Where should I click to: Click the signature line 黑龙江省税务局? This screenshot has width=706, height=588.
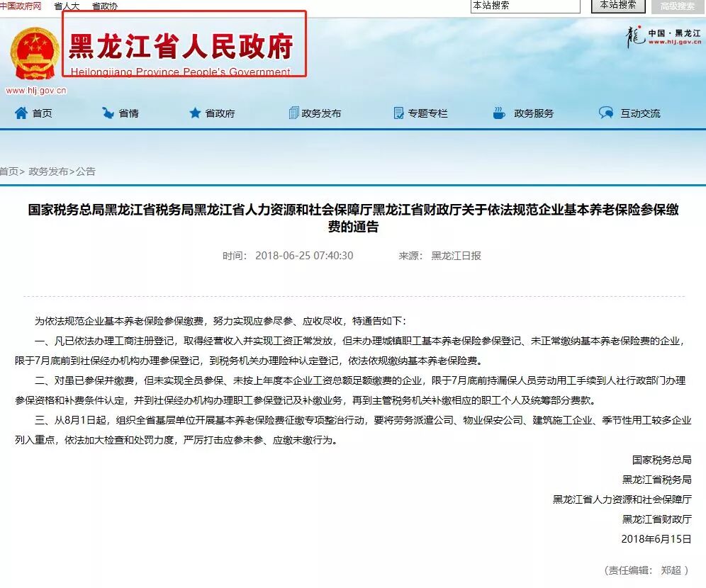pyautogui.click(x=657, y=480)
